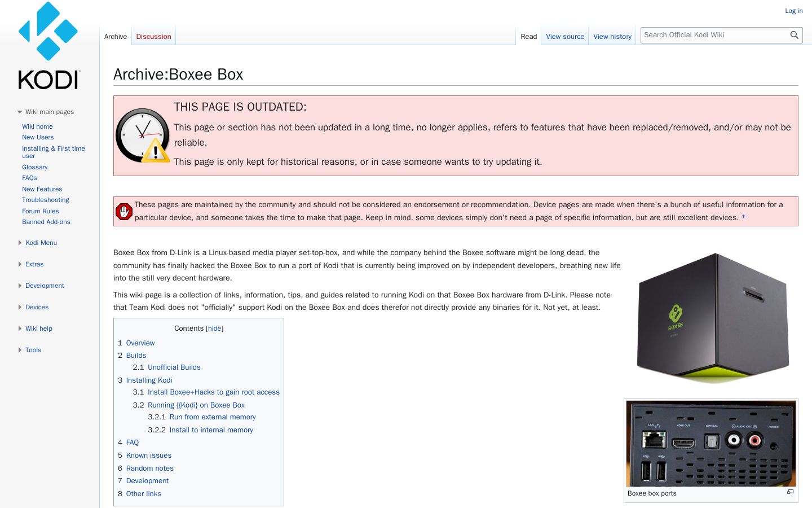The height and width of the screenshot is (508, 812).
Task: Open the New Features page
Action: coord(42,189)
